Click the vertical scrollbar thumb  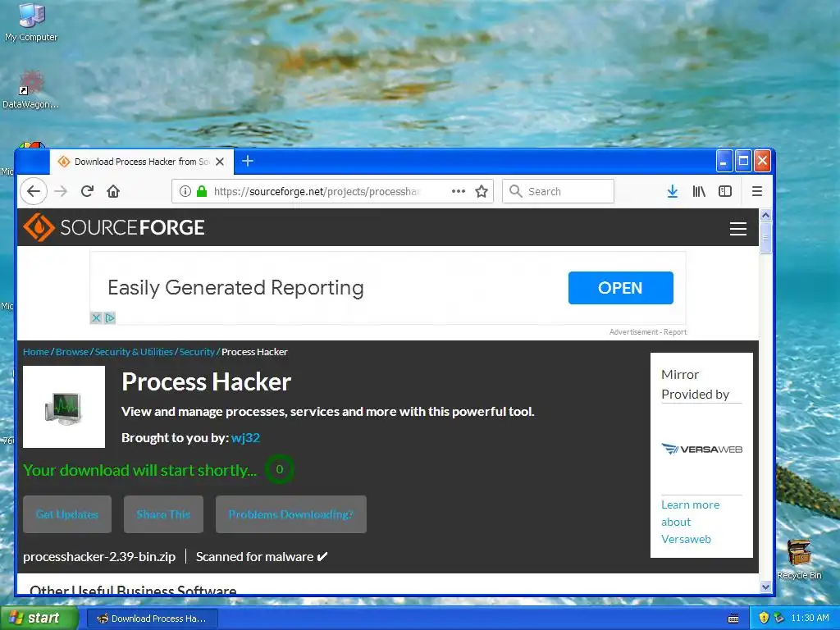pos(765,238)
